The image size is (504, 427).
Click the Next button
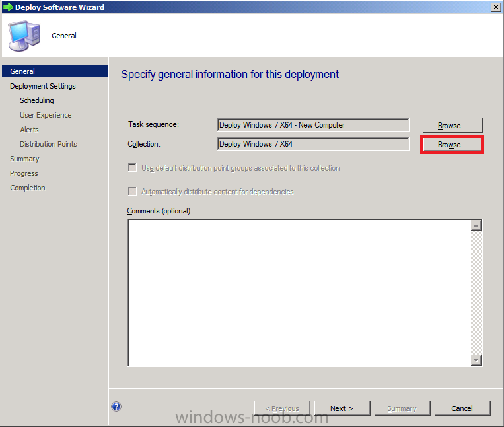point(342,408)
